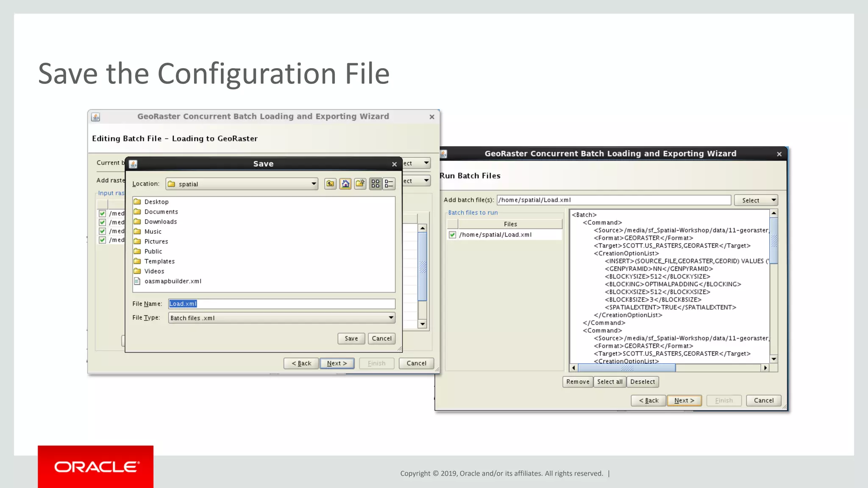Open Public folder in file list
Viewport: 868px width, 488px height.
pyautogui.click(x=148, y=251)
